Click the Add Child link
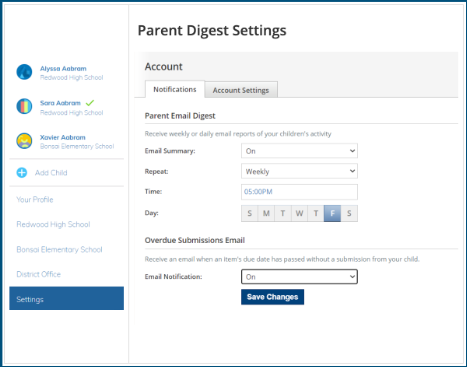 (x=51, y=173)
